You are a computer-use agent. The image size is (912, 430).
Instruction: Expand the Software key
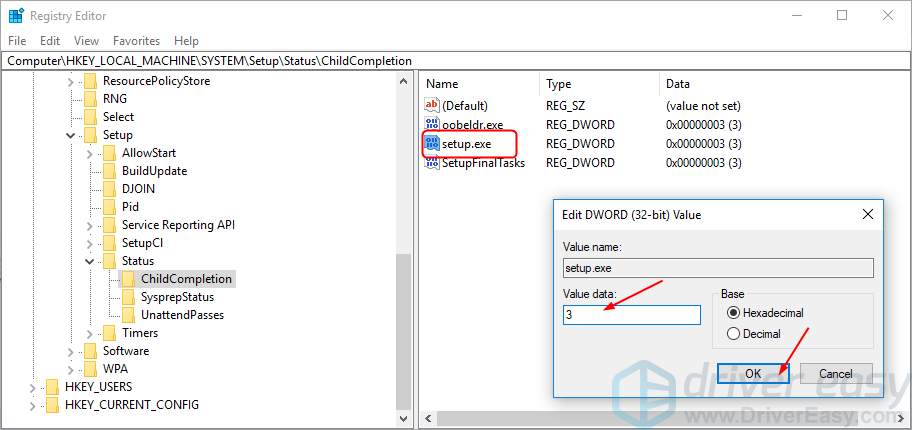(71, 351)
